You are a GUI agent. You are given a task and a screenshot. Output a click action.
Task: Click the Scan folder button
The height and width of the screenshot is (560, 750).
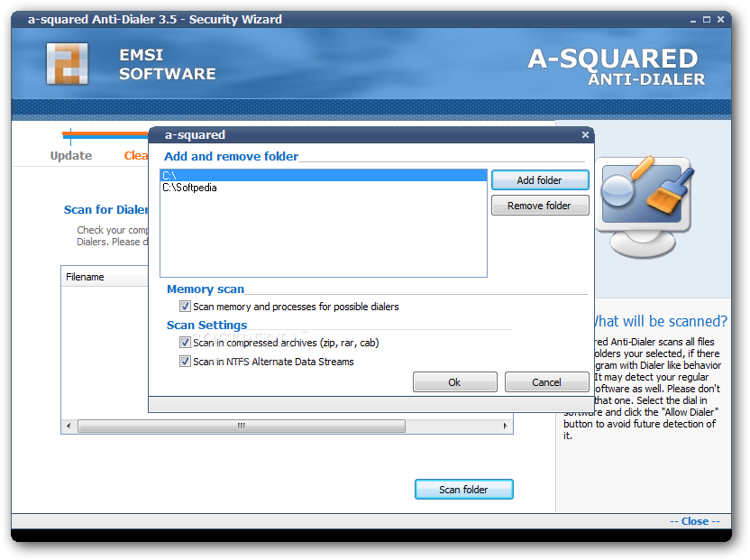click(x=464, y=490)
